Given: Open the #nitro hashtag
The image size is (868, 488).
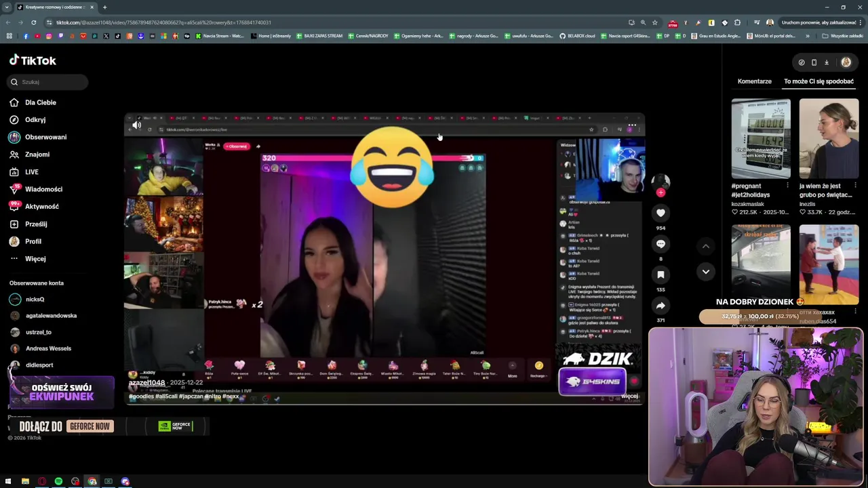Looking at the screenshot, I should tap(212, 396).
